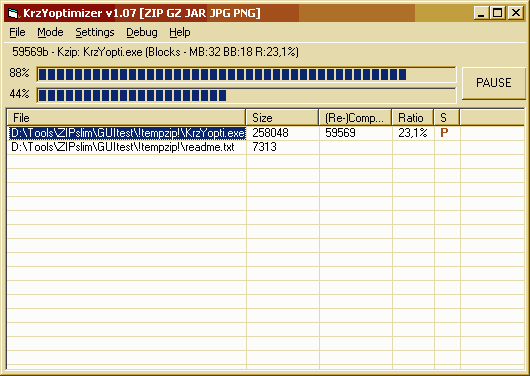Click the 44% percentage label
The width and height of the screenshot is (530, 376).
19,94
